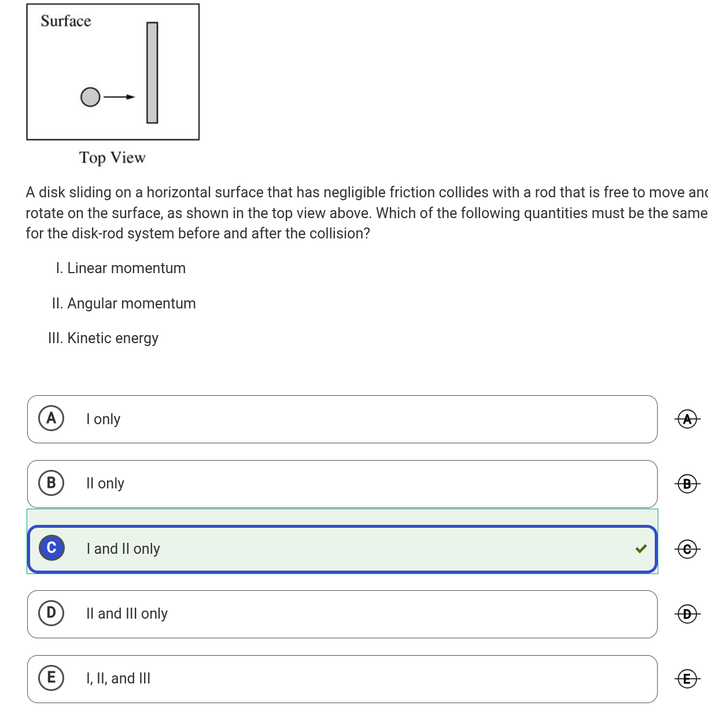The image size is (708, 728).
Task: Choose the B radio circle
Action: point(51,483)
